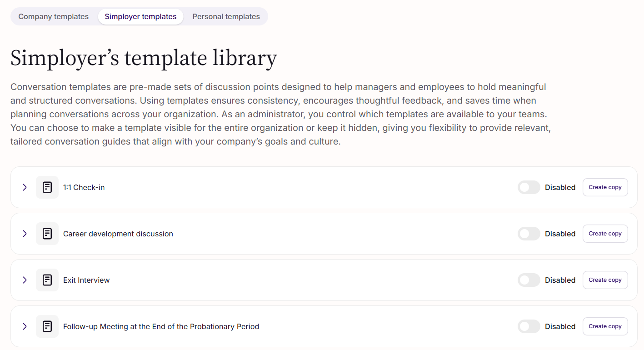The height and width of the screenshot is (350, 644).
Task: Create copy of Exit Interview template
Action: pos(605,280)
